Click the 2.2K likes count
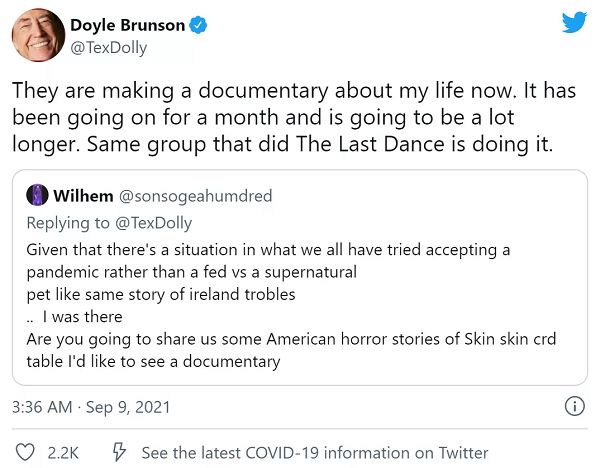 pyautogui.click(x=63, y=452)
